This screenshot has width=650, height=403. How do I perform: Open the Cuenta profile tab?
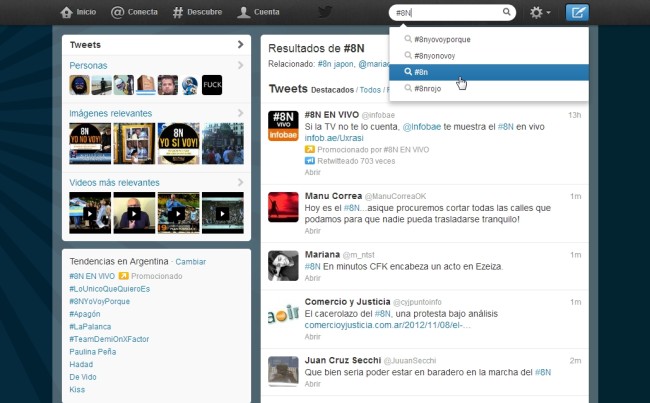pos(258,12)
